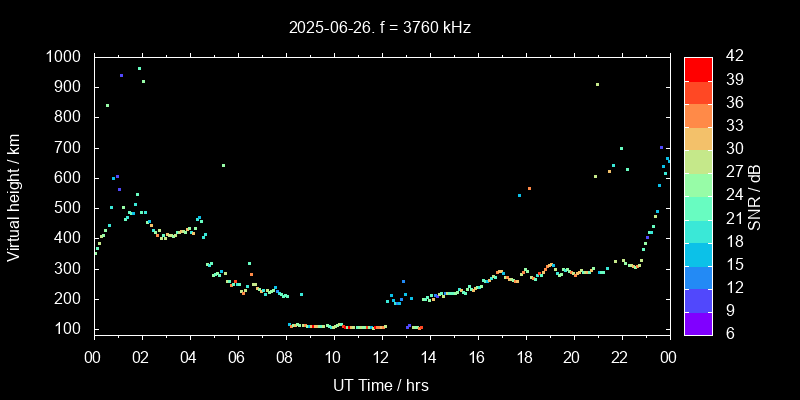The height and width of the screenshot is (400, 800).
Task: Click the 1000 km tick label on y-axis
Action: [x=64, y=57]
